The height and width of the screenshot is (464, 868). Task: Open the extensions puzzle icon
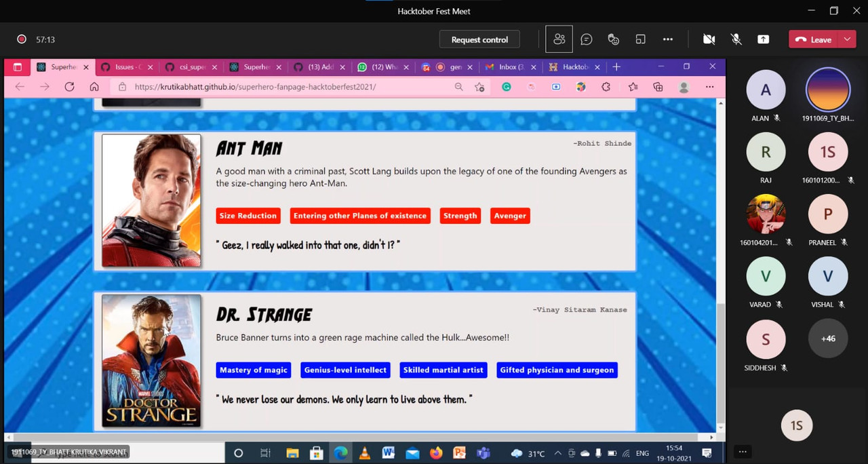tap(606, 87)
